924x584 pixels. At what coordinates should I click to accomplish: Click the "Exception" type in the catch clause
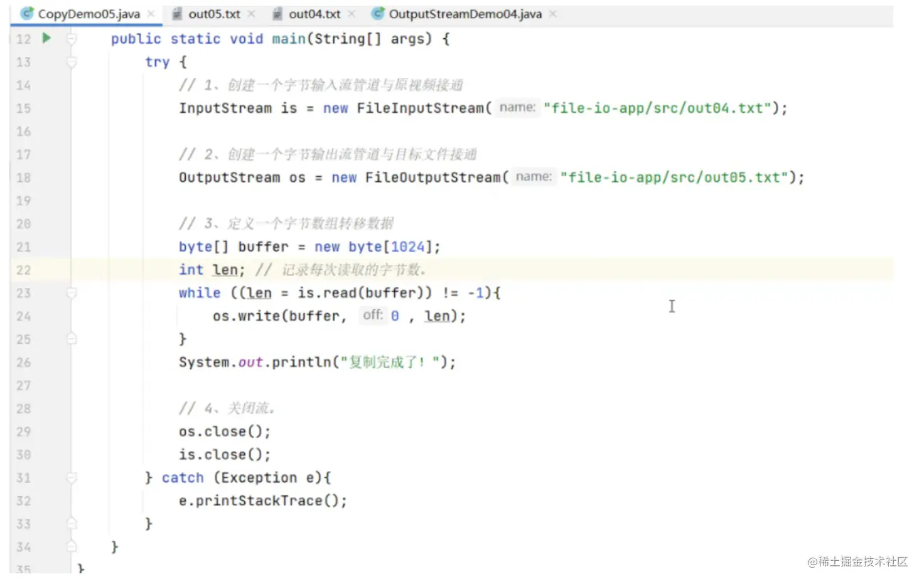pos(259,478)
